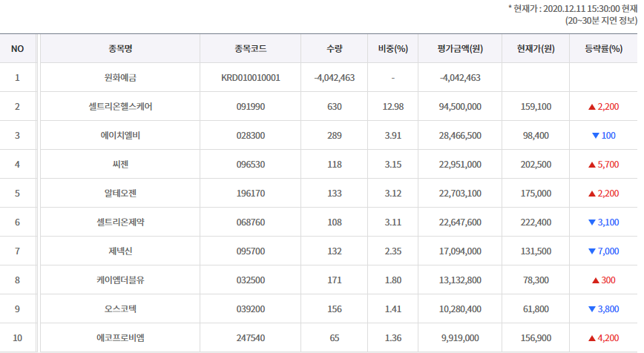Click the red up change 2,200 for 셀트리온헬스케어
The image size is (644, 353).
coord(604,107)
